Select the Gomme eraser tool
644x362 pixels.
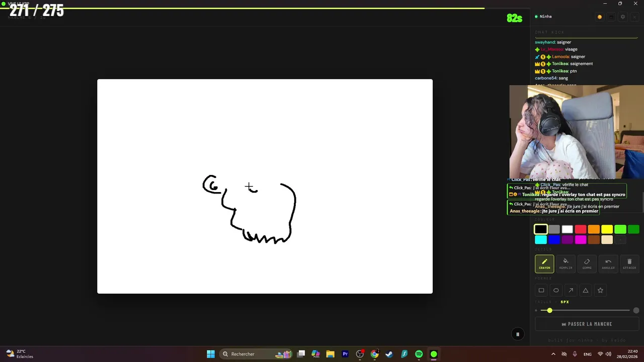pos(587,263)
